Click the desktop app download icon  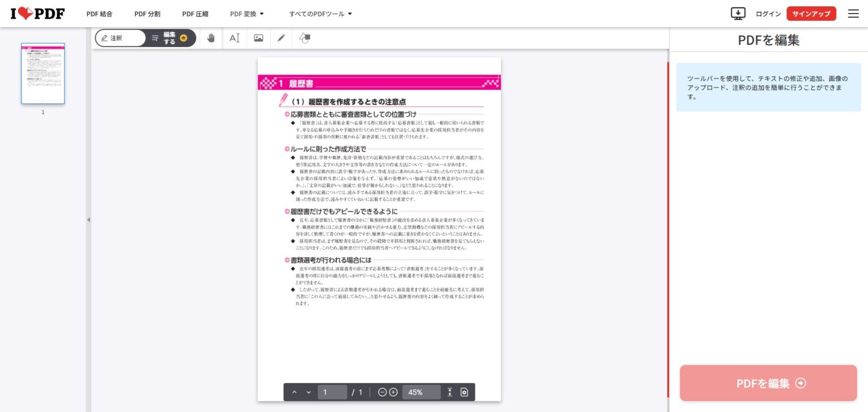[738, 14]
